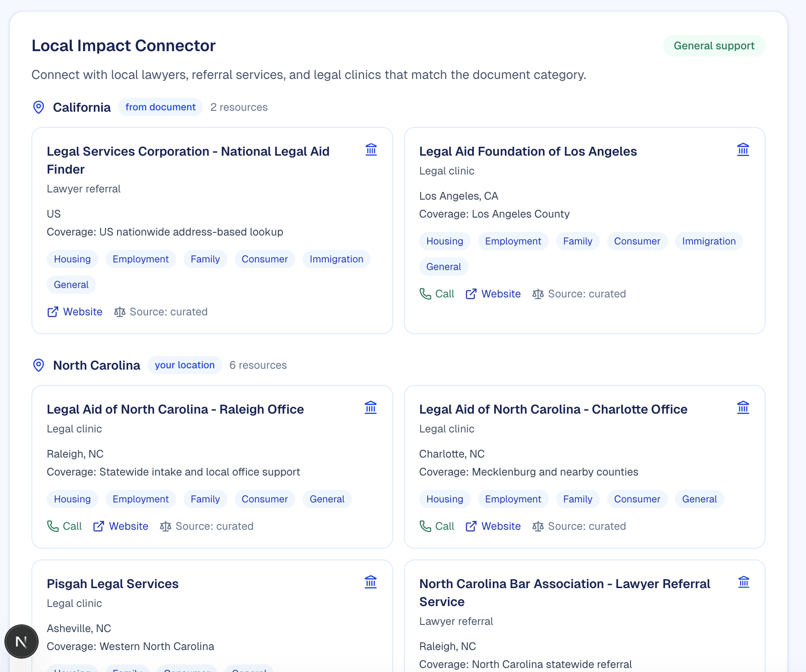Select Housing tag on National Legal Aid Finder card
806x672 pixels.
pyautogui.click(x=72, y=259)
